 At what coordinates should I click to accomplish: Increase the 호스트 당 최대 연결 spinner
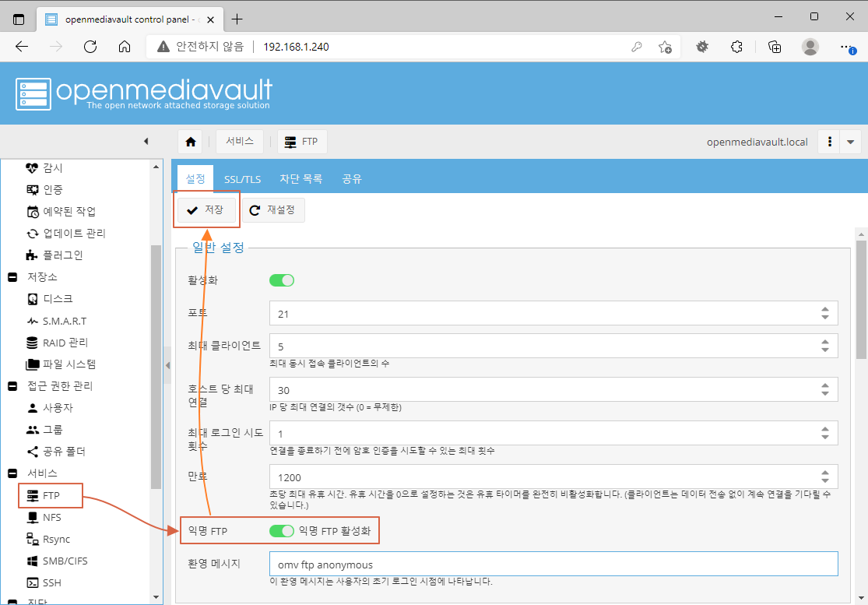[825, 385]
